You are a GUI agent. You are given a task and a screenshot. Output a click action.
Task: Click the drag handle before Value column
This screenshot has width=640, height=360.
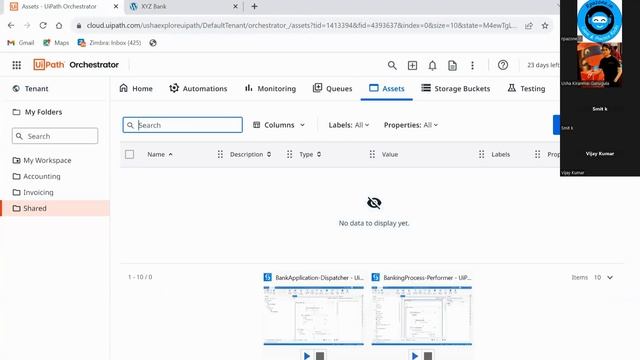coord(372,154)
